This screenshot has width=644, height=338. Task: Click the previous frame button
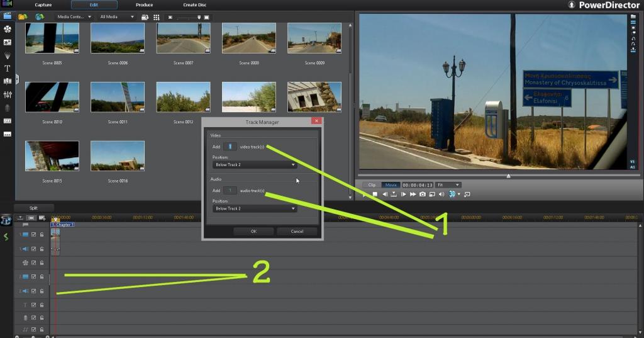point(384,194)
